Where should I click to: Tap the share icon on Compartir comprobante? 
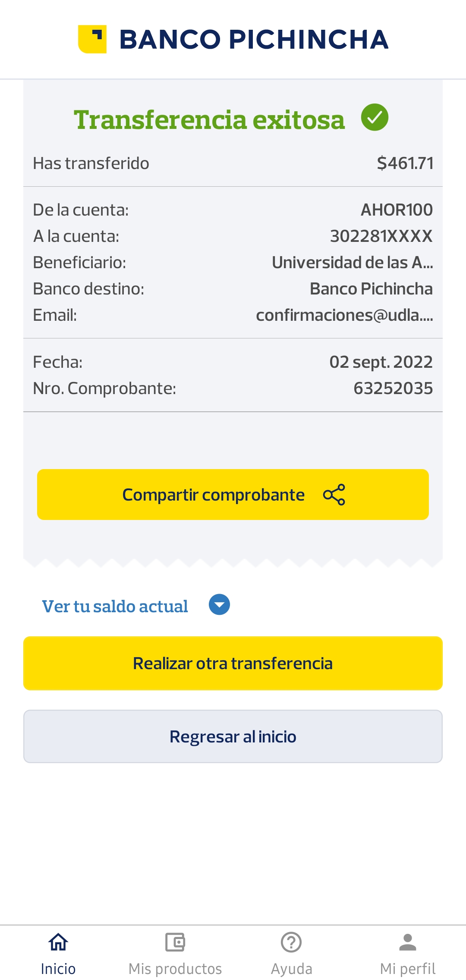(x=334, y=495)
